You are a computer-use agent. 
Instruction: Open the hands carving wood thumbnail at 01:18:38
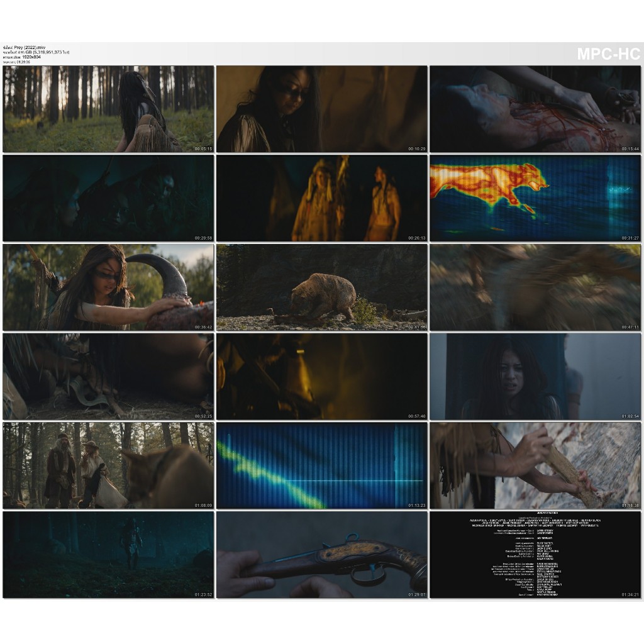pos(535,465)
